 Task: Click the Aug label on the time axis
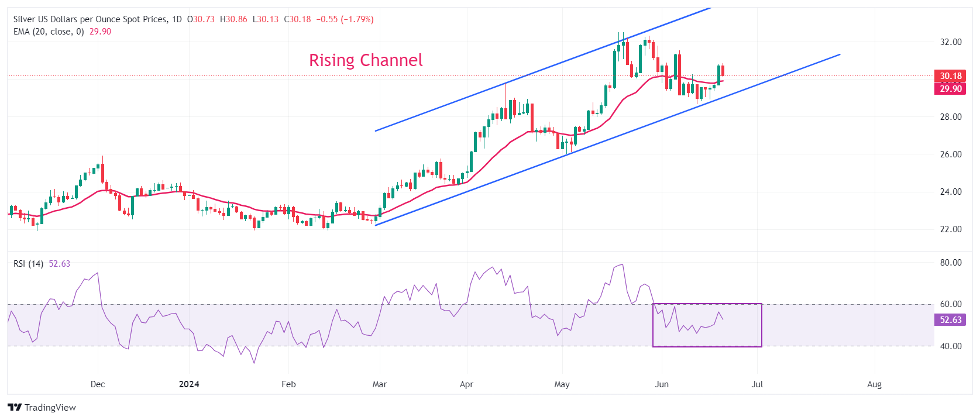pyautogui.click(x=874, y=384)
